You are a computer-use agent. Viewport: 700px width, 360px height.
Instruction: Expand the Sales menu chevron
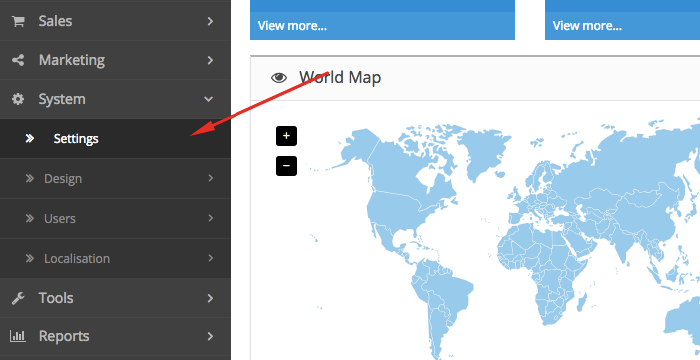[210, 21]
